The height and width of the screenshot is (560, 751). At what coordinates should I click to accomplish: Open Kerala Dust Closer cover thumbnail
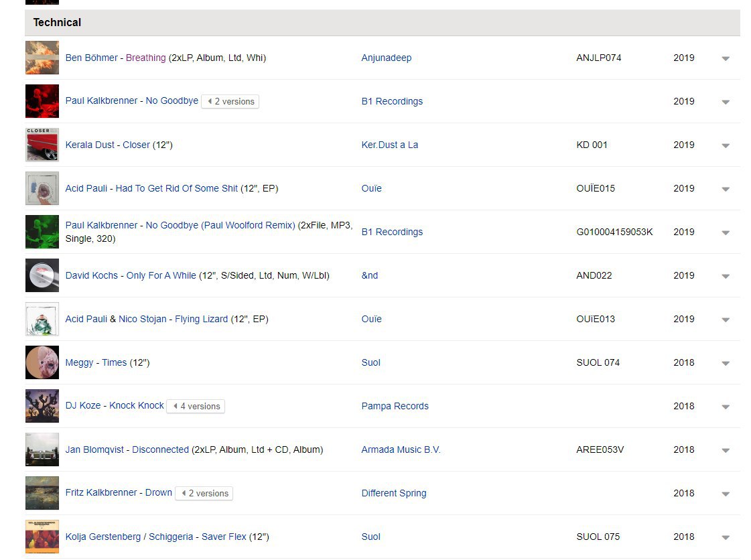(x=42, y=145)
